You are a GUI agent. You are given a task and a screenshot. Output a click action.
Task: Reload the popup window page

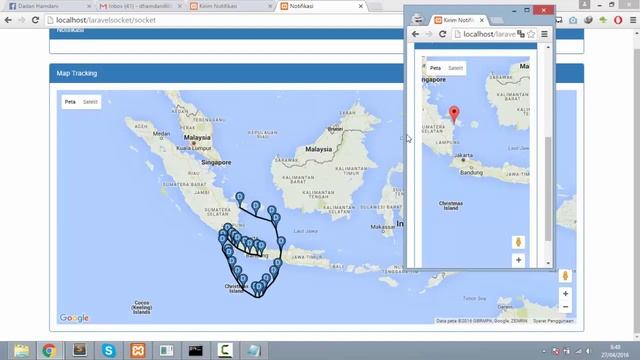coord(442,34)
